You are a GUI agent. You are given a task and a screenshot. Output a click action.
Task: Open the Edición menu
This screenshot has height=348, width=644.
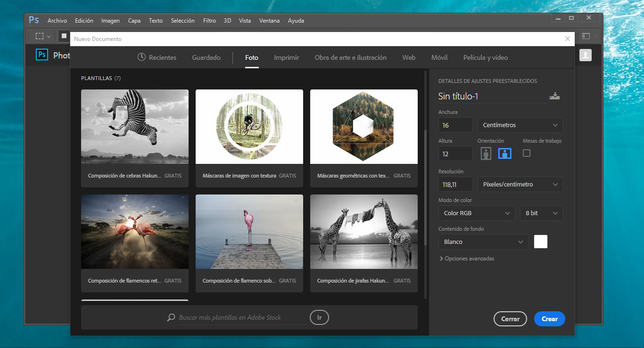(x=84, y=21)
